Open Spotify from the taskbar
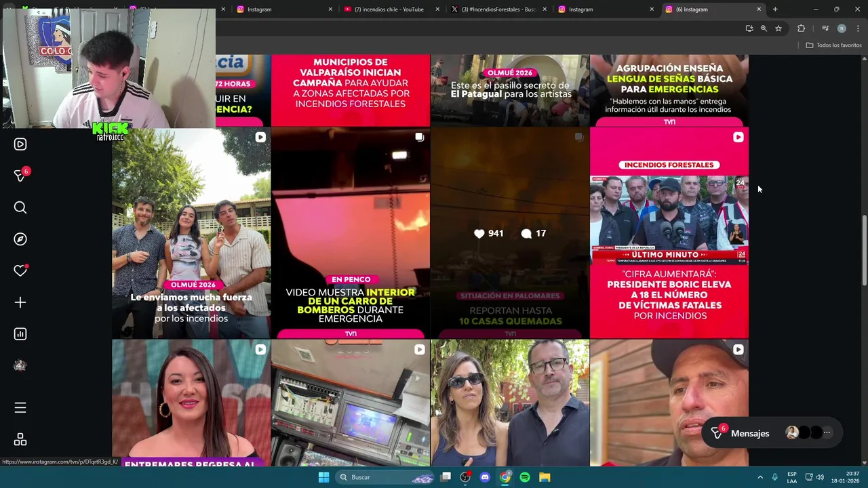Viewport: 868px width, 488px height. [x=525, y=477]
